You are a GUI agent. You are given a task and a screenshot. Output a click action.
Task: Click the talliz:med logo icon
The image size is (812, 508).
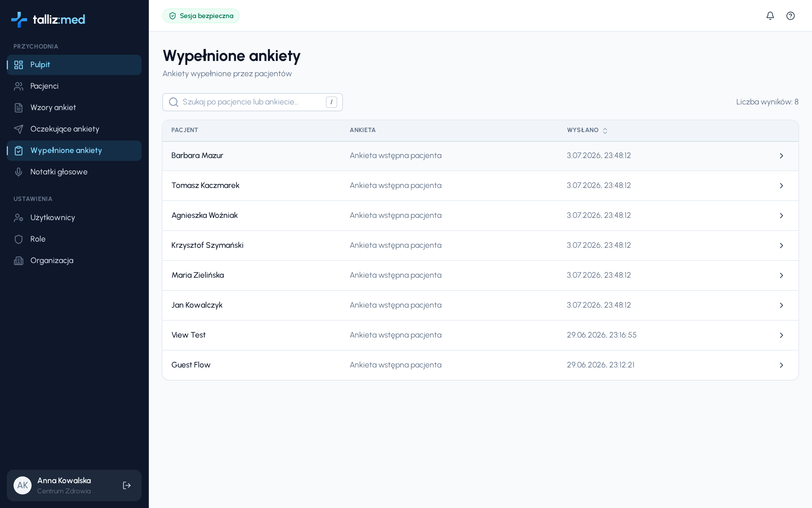coord(19,19)
